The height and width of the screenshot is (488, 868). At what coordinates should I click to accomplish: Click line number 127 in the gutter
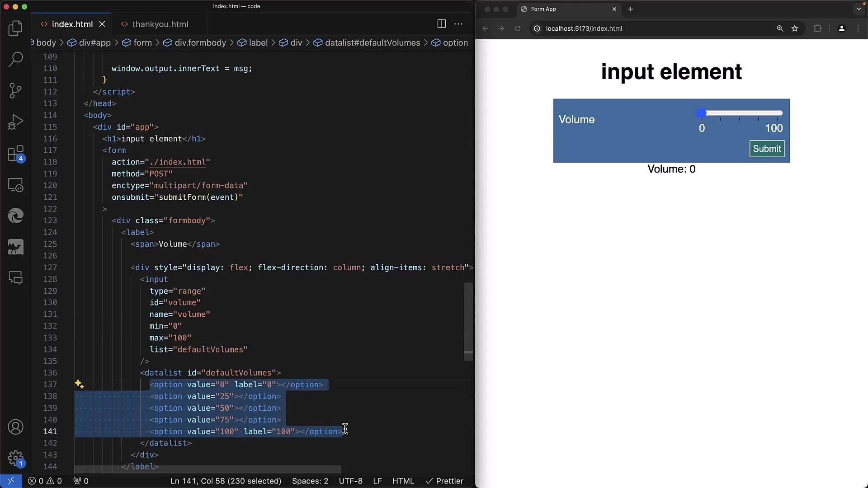[x=50, y=267]
